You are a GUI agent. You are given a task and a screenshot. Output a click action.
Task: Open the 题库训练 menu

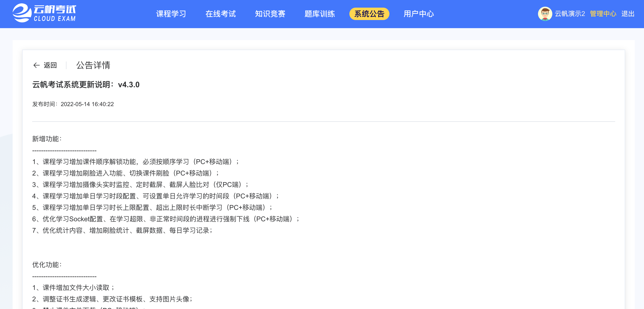(x=320, y=14)
